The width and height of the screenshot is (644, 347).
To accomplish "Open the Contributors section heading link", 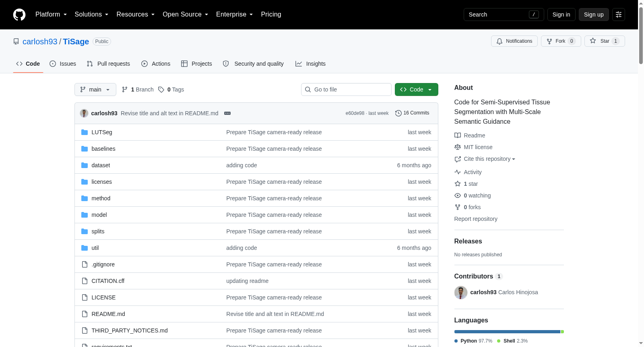I will (478, 276).
